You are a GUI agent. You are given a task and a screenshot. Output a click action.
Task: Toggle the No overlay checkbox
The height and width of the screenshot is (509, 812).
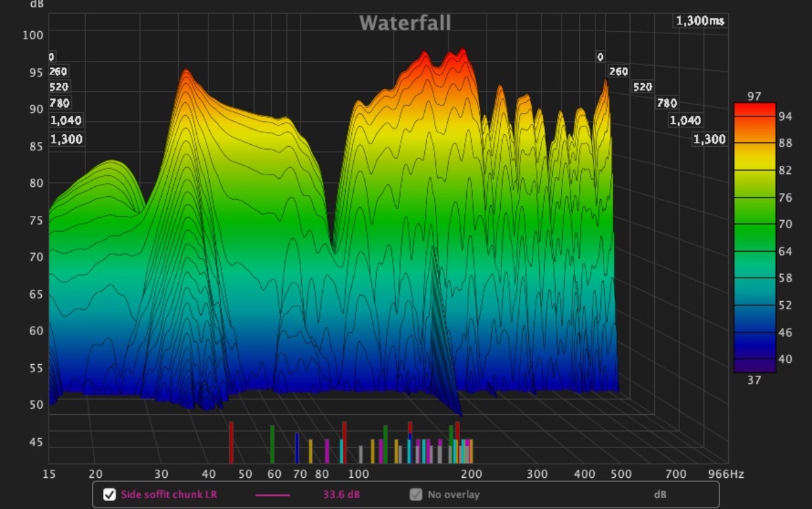tap(415, 495)
